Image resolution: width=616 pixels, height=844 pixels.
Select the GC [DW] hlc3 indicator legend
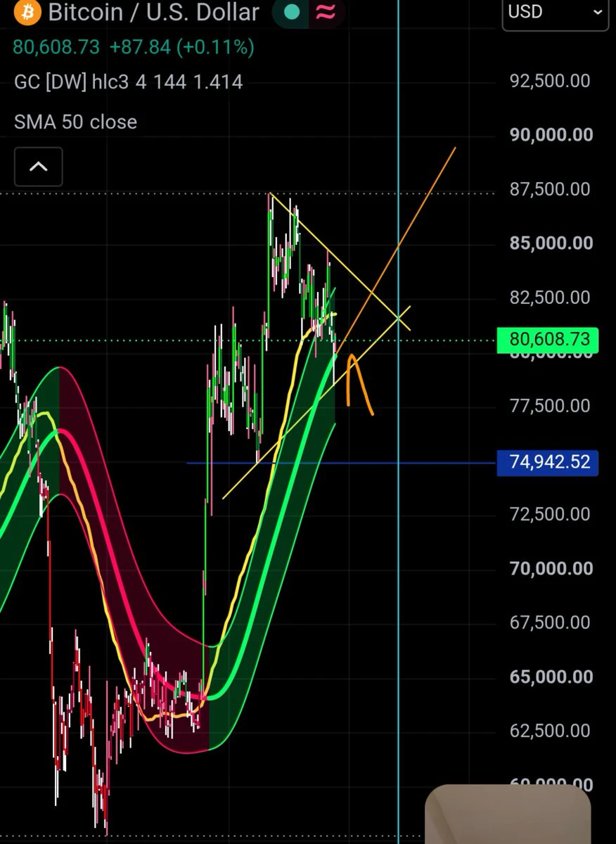pyautogui.click(x=128, y=82)
